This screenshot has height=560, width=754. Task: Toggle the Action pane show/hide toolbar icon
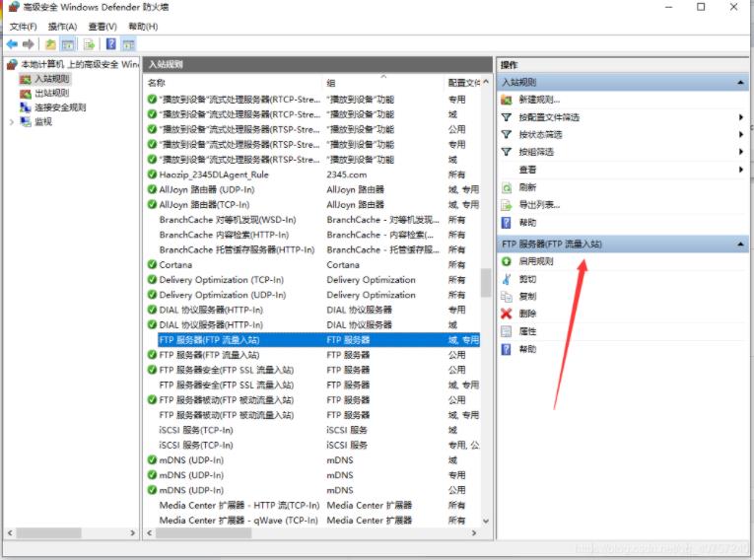coord(128,44)
